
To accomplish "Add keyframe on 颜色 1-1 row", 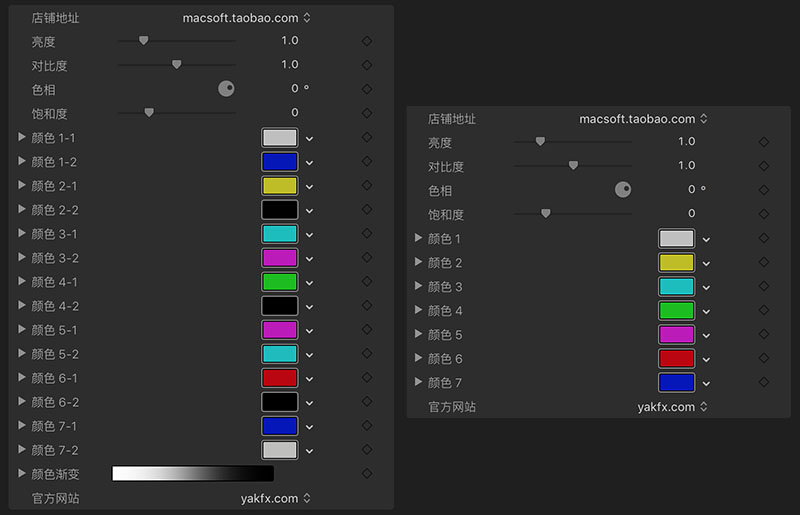I will [x=366, y=137].
